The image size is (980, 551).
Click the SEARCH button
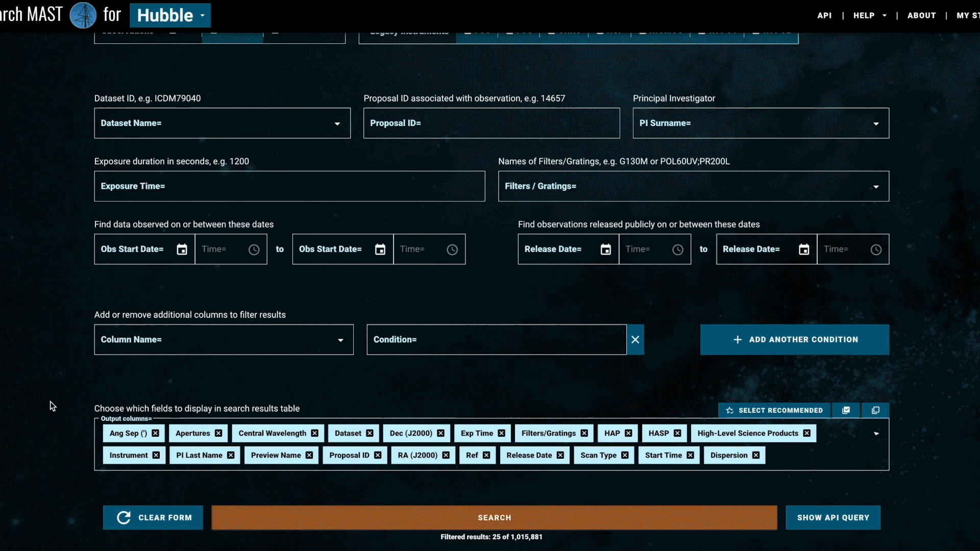coord(494,517)
